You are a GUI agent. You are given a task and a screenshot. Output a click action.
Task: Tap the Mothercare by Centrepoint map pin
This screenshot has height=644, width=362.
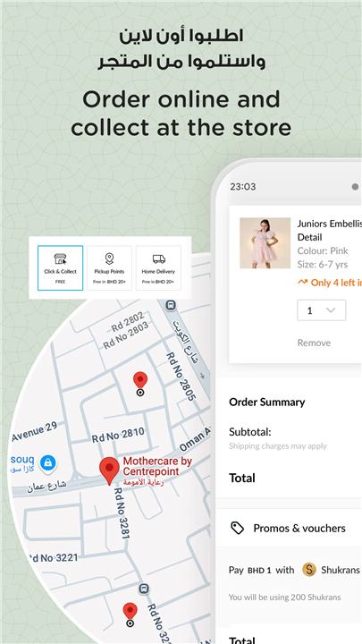tap(109, 471)
